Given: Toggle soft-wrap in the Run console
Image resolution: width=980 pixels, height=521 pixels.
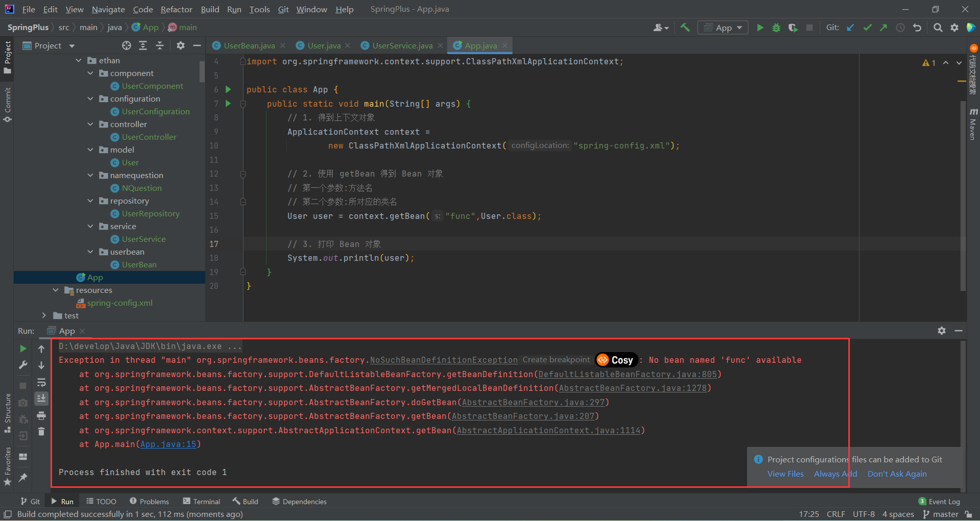Looking at the screenshot, I should tap(41, 382).
